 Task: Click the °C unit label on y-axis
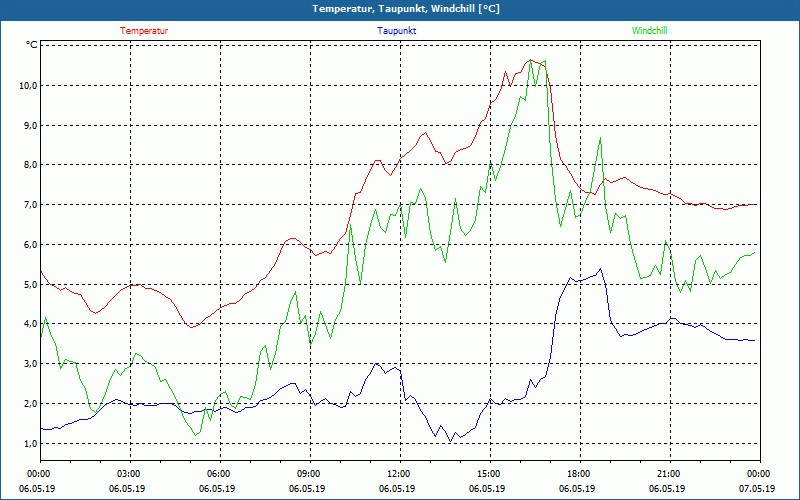pyautogui.click(x=32, y=45)
